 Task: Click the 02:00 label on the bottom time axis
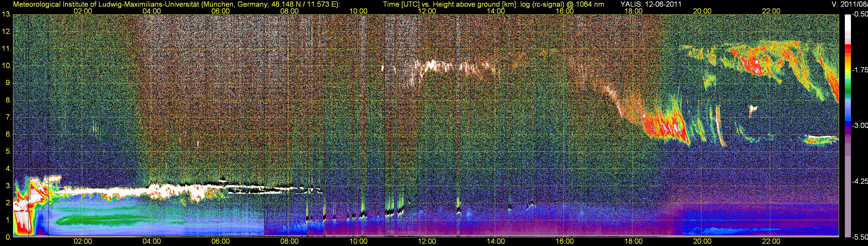click(82, 241)
